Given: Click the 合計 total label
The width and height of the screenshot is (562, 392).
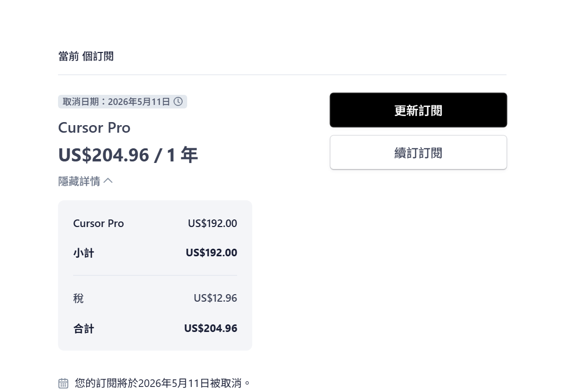Looking at the screenshot, I should 84,328.
